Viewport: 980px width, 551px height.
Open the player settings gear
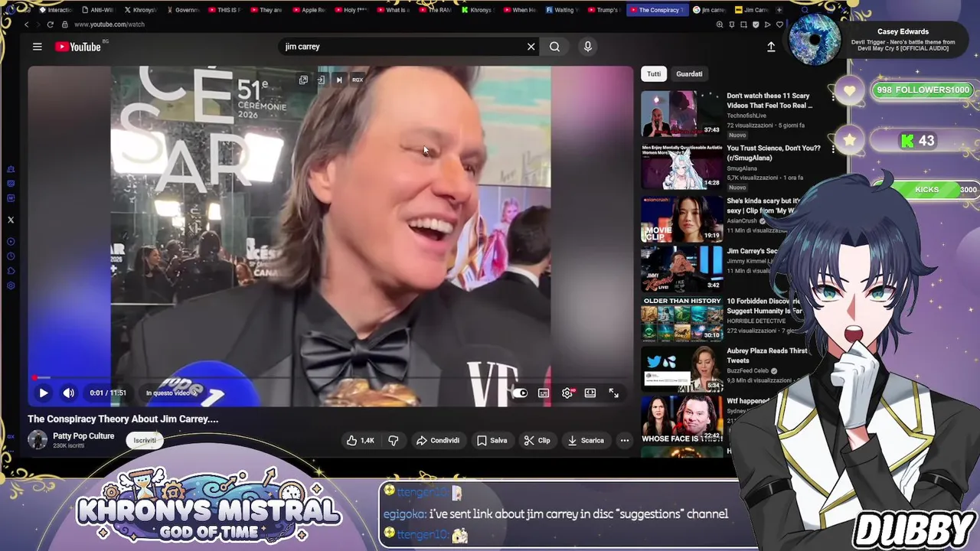(567, 393)
